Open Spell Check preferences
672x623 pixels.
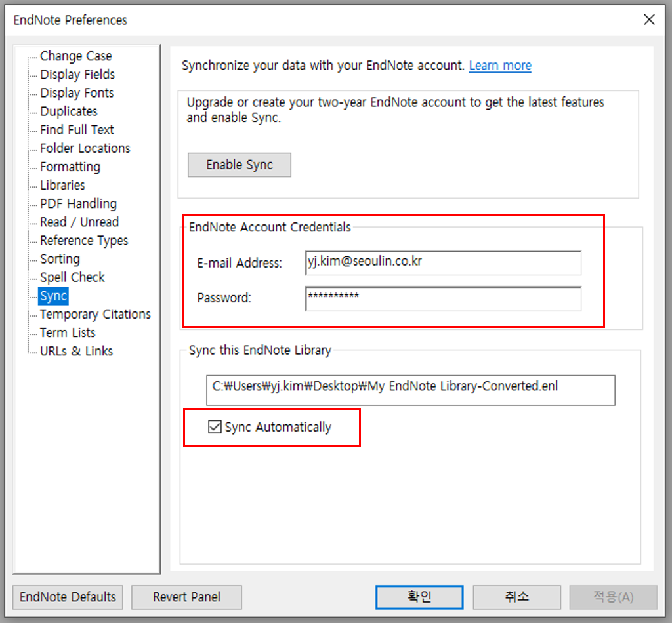pos(72,277)
